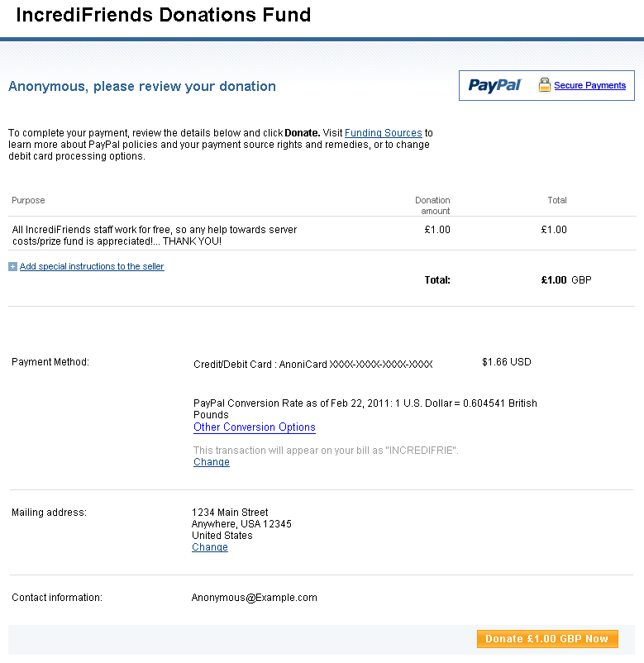Visit the Funding Sources link
644x663 pixels.
pos(383,133)
